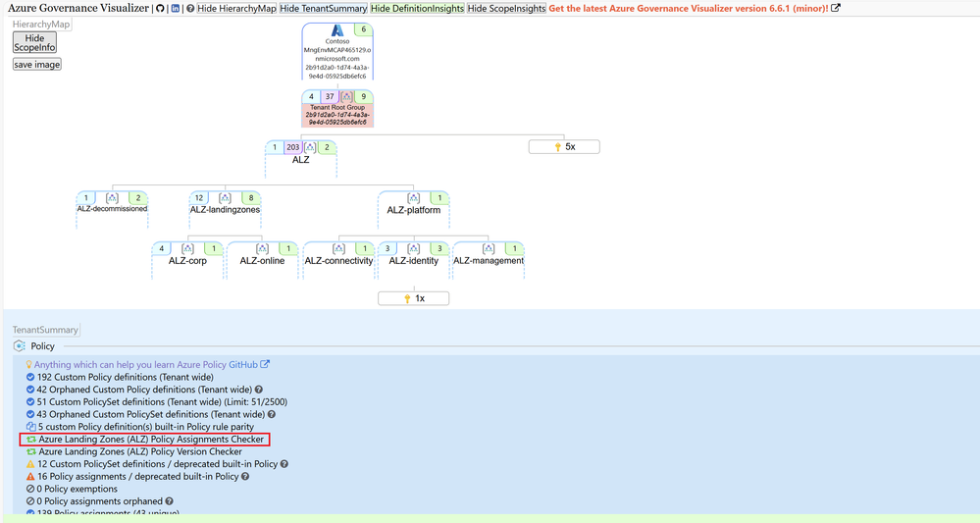Viewport: 980px width, 523px height.
Task: Toggle Hide DefinitionInsights button
Action: [x=418, y=9]
